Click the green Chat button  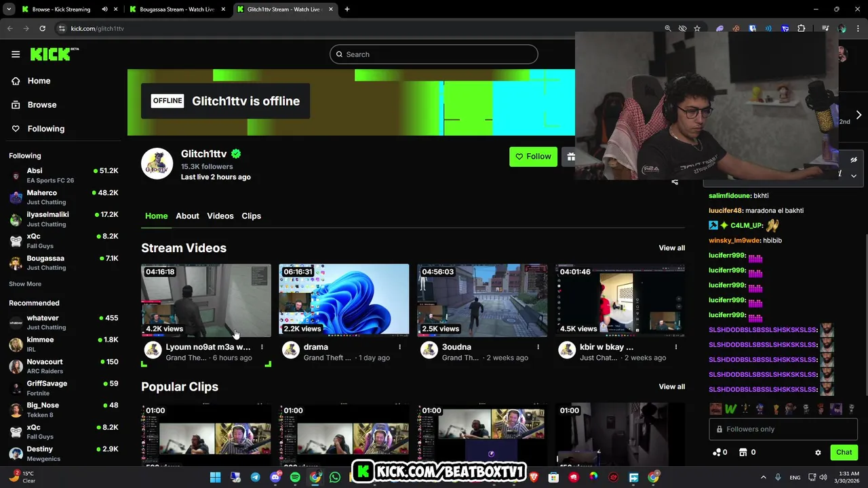pyautogui.click(x=844, y=452)
